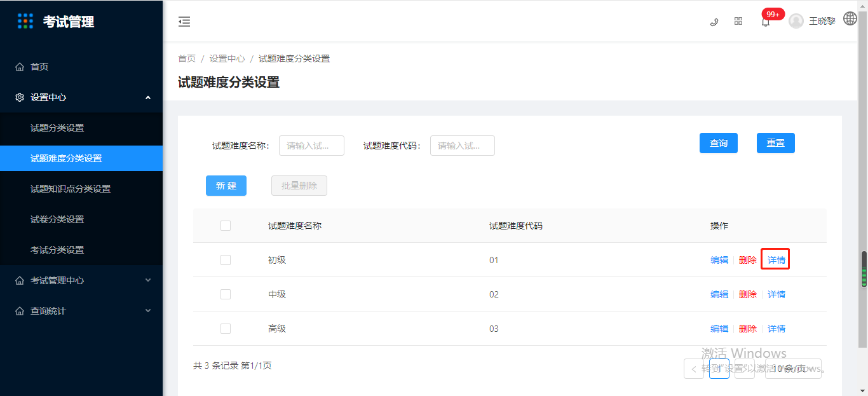Screen dimensions: 868x396
Task: Open notifications bell with 99+ badge
Action: [x=766, y=22]
